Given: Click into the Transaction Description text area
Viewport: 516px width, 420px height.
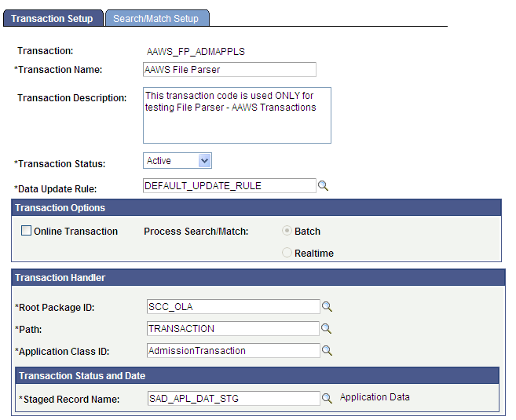Looking at the screenshot, I should tap(237, 115).
